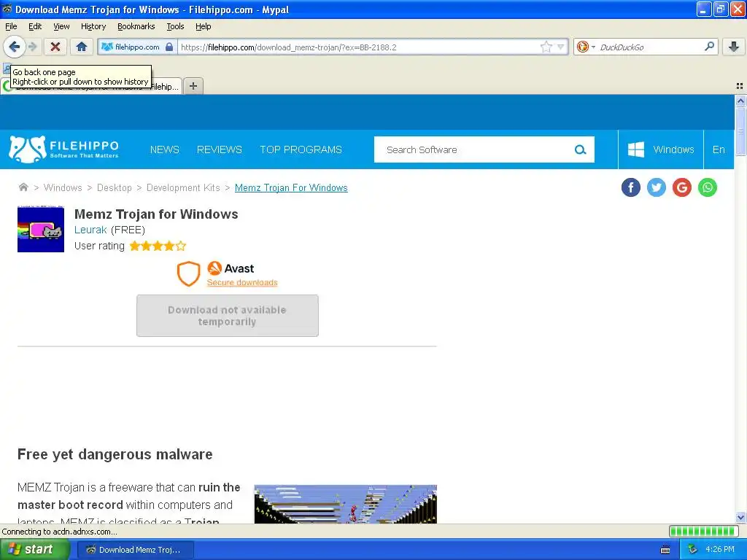Select the Windows platform button
Image resolution: width=747 pixels, height=560 pixels.
[x=660, y=149]
